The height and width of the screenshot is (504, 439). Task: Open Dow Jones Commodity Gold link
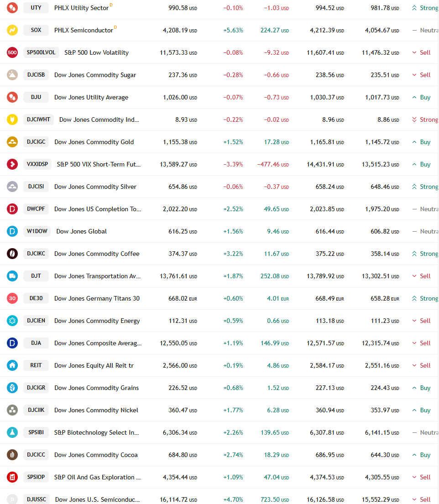tap(94, 142)
